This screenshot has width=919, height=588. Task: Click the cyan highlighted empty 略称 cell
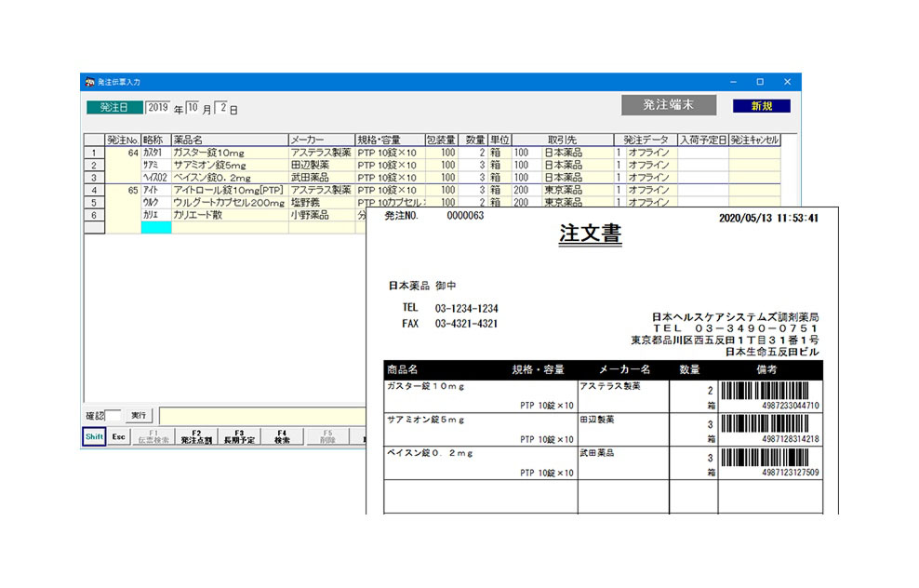click(155, 227)
